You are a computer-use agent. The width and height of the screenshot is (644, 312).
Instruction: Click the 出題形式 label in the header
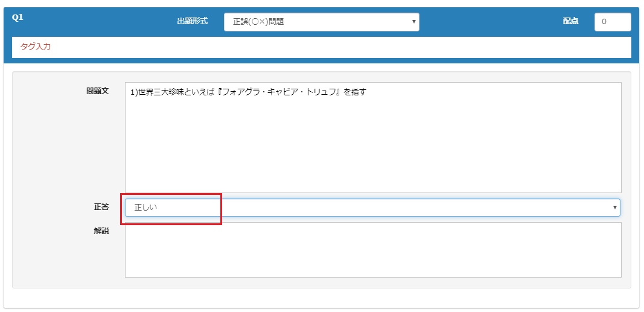(x=192, y=21)
